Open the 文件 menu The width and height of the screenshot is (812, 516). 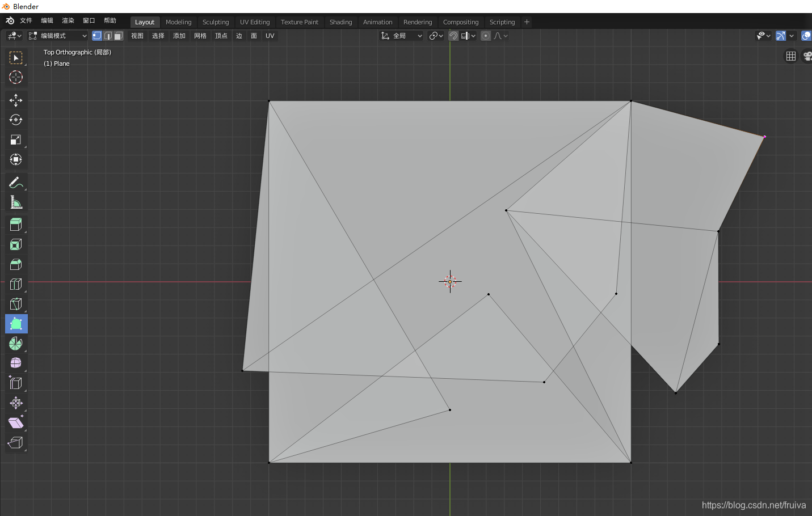(26, 20)
